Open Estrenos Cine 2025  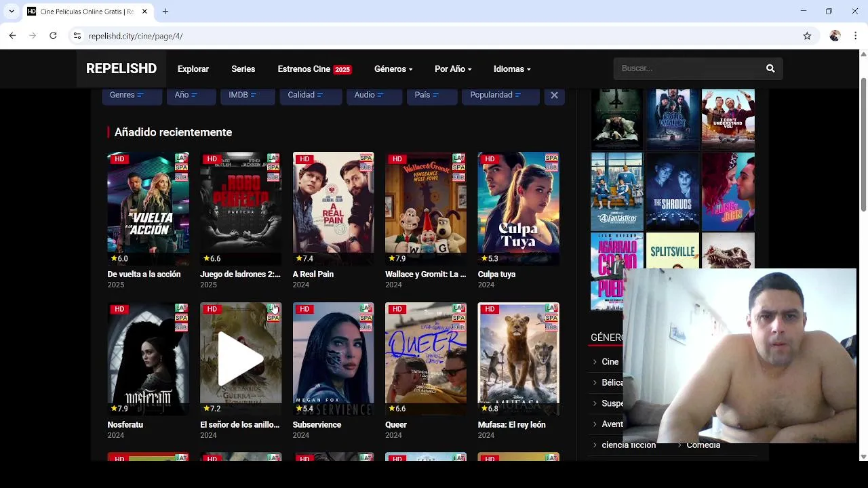314,69
